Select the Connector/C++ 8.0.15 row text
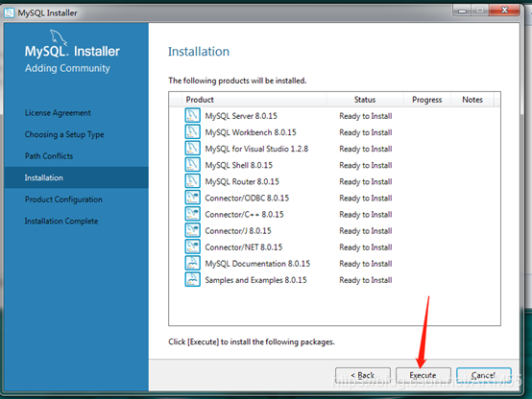 (244, 215)
